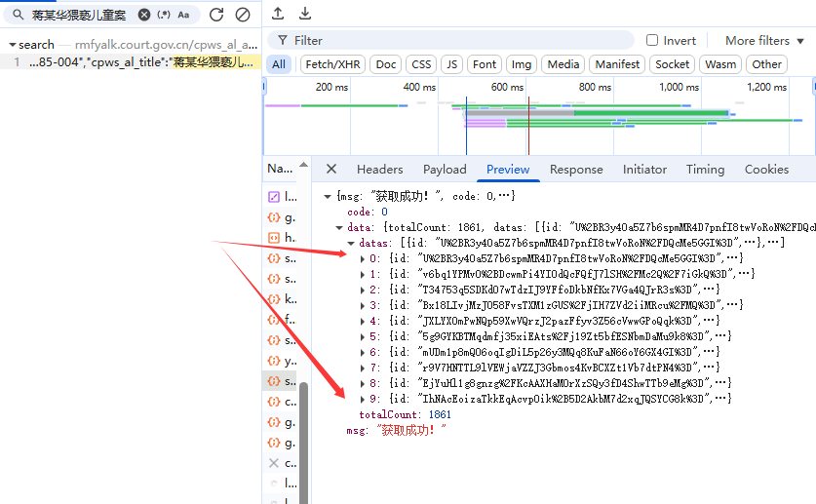816x504 pixels.
Task: Clear search results with the circle-slash icon
Action: (243, 15)
